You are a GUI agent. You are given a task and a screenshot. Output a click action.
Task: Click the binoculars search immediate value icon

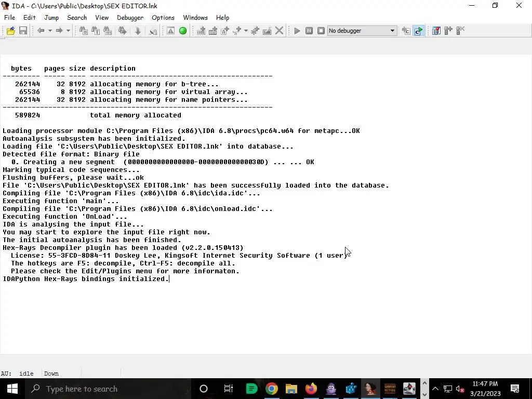84,31
